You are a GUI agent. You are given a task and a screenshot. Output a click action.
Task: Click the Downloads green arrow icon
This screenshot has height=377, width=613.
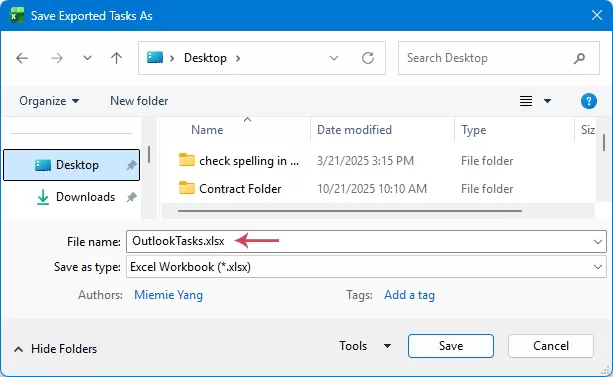click(x=43, y=197)
